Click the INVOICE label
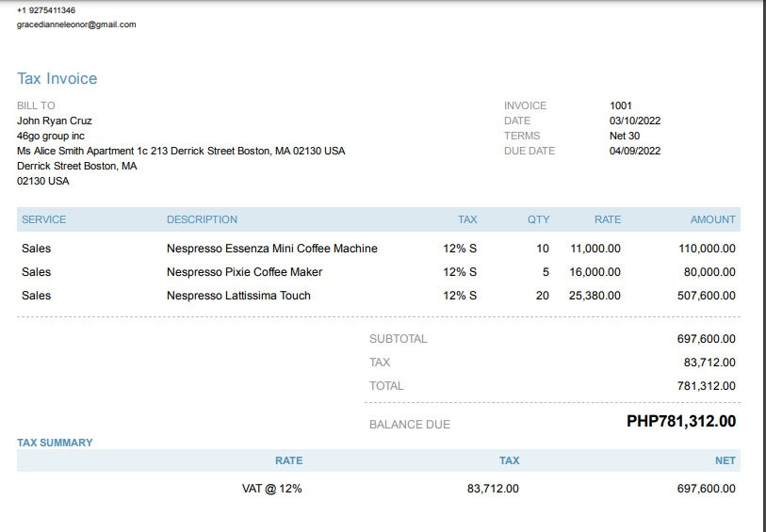 (x=525, y=105)
